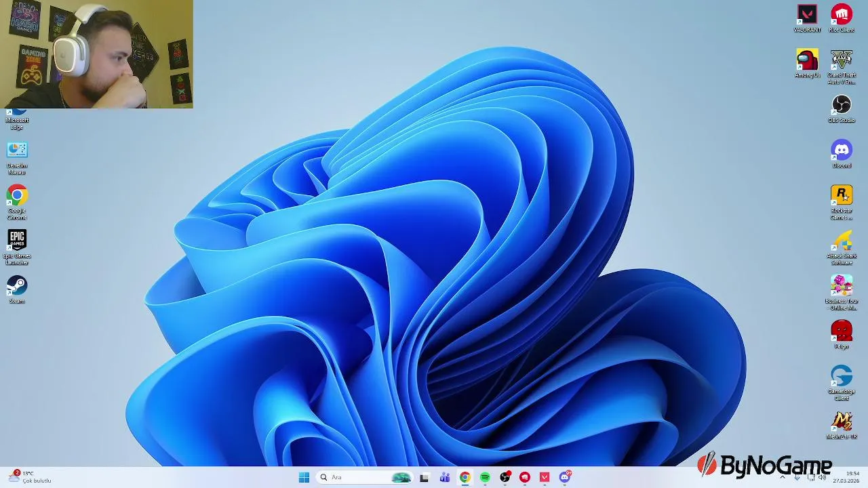Click the taskbar Ara search box
868x488 pixels.
tap(364, 477)
